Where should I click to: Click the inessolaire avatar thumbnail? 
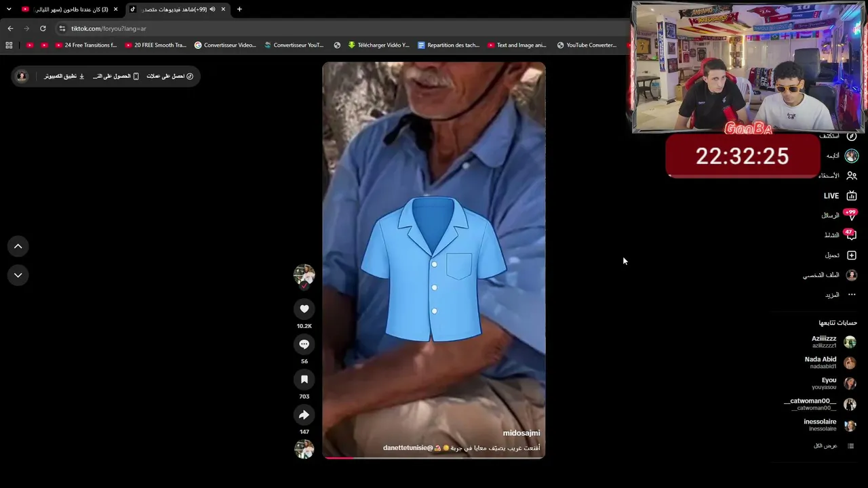coord(850,426)
